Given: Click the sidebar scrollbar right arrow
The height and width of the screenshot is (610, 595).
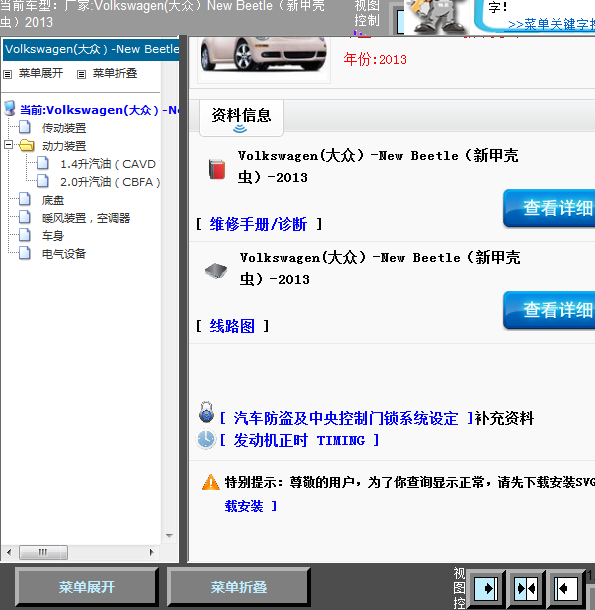Looking at the screenshot, I should pos(151,552).
